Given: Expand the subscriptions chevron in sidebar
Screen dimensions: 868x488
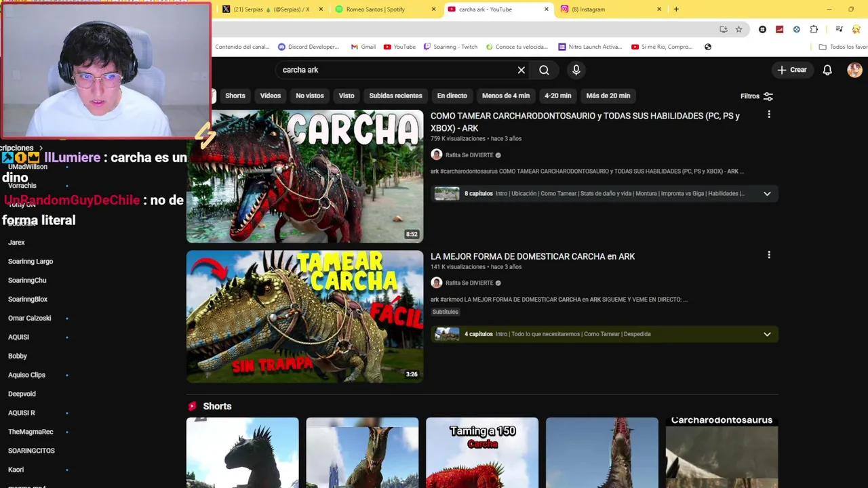Looking at the screenshot, I should click(x=41, y=148).
